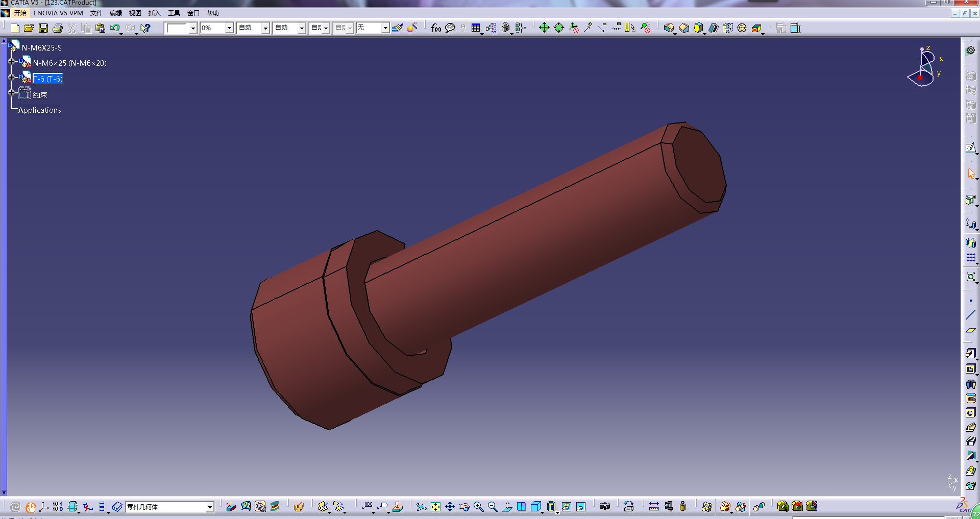Activate the Rotate view tool
Image resolution: width=980 pixels, height=519 pixels.
tap(464, 506)
